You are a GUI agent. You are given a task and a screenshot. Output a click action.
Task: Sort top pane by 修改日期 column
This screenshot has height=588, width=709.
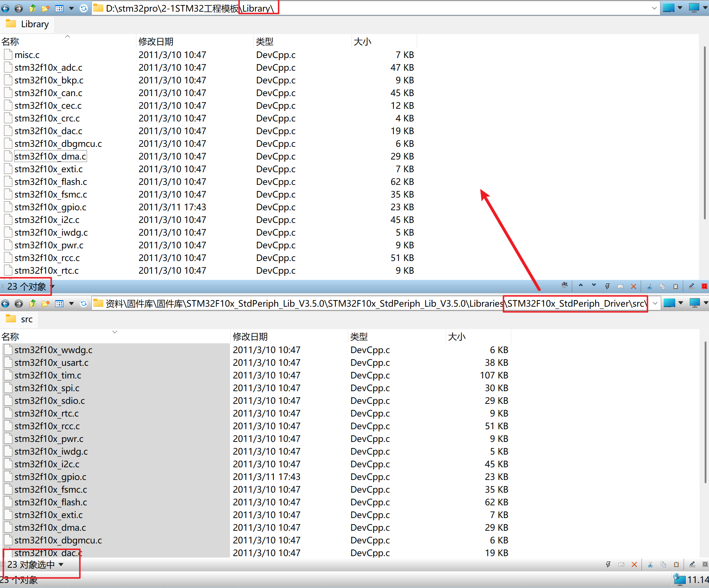point(195,41)
